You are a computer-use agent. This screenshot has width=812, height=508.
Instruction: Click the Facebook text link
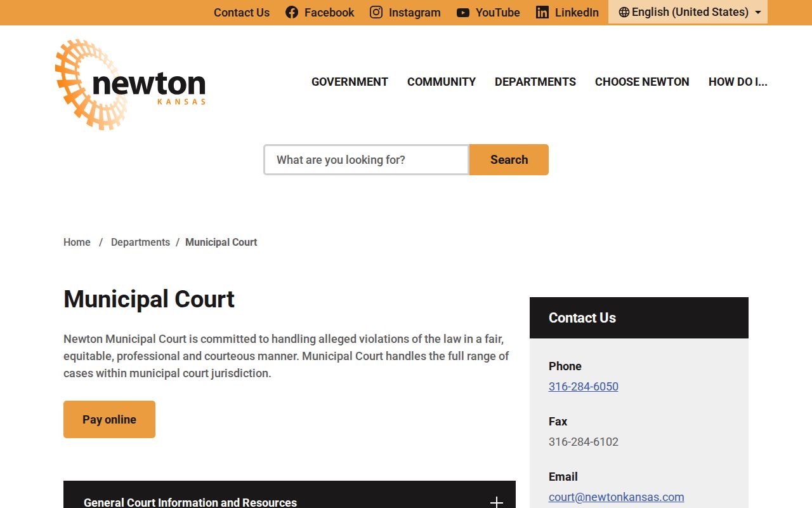[329, 12]
